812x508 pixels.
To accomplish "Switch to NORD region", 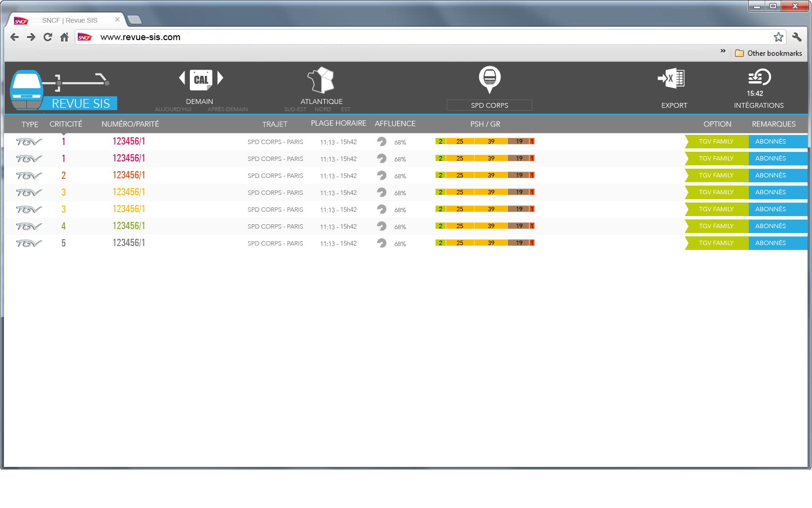I will (x=323, y=110).
